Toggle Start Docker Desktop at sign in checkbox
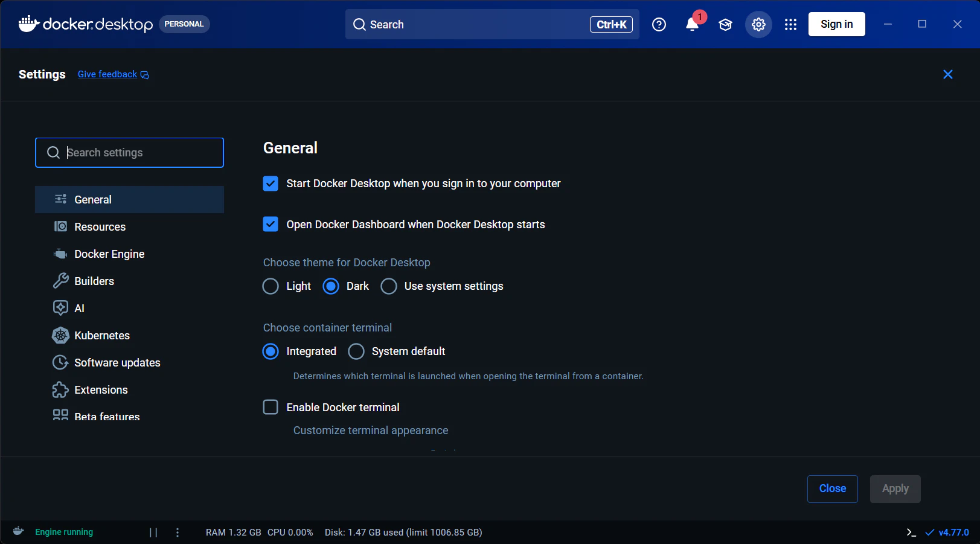980x544 pixels. [x=271, y=184]
